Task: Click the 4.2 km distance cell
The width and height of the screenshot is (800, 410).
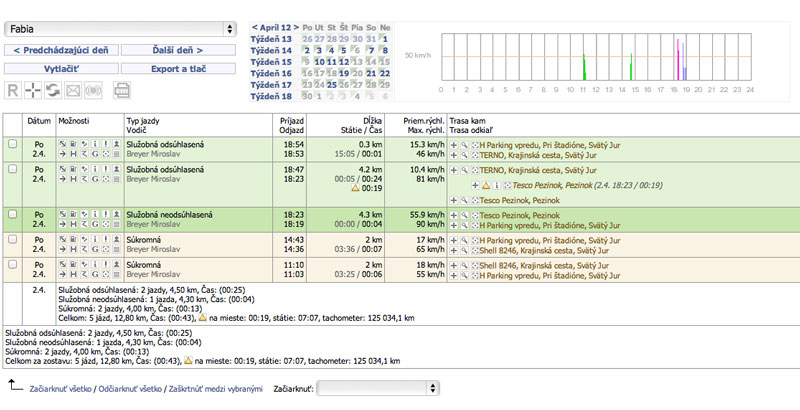Action: 370,169
